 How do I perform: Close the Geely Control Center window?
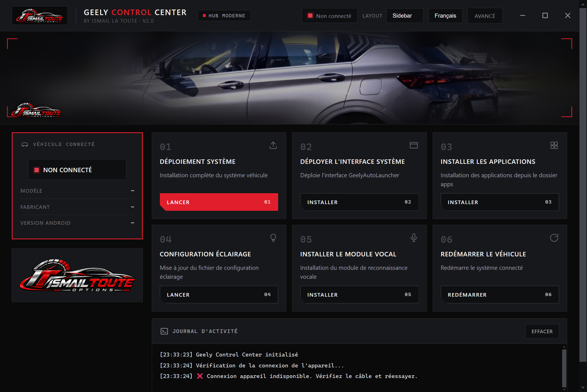pyautogui.click(x=567, y=16)
